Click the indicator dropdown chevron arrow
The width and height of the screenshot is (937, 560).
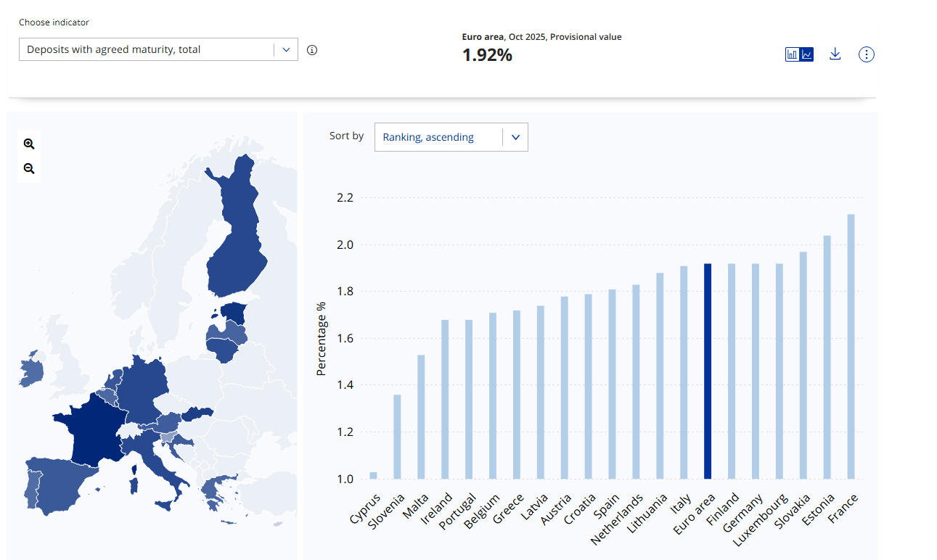coord(286,50)
